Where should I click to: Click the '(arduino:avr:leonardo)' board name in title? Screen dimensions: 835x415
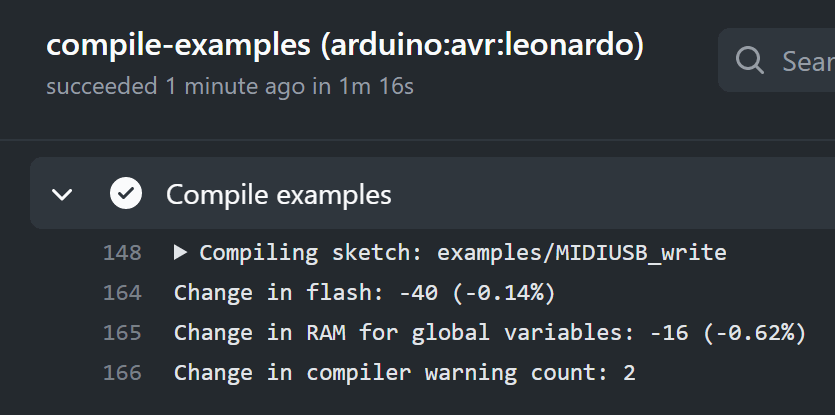pos(482,45)
